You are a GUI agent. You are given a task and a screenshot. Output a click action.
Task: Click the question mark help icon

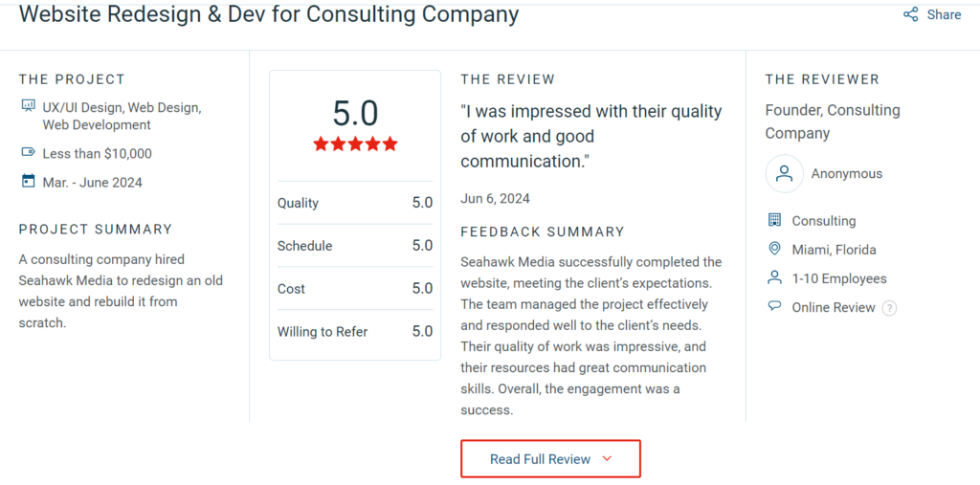pos(889,308)
